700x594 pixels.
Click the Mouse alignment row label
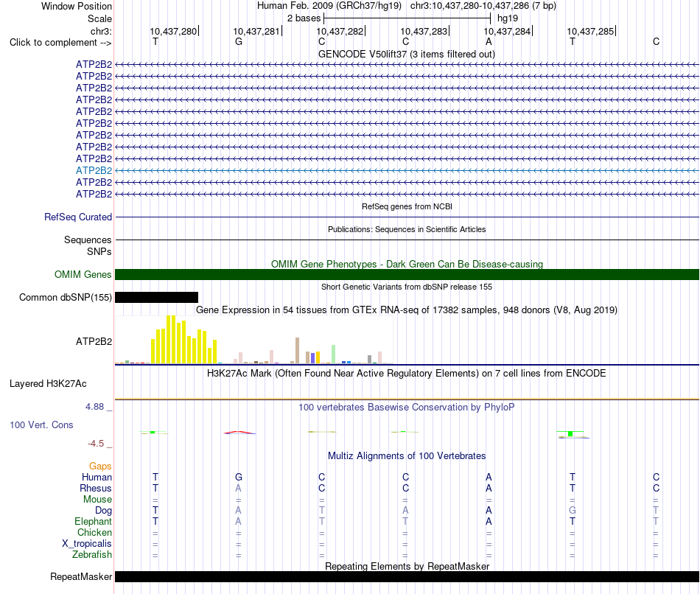click(x=97, y=500)
